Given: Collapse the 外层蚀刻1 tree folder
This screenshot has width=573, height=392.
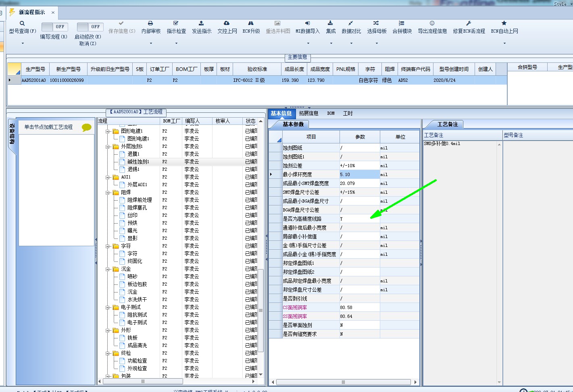Looking at the screenshot, I should click(x=108, y=147).
